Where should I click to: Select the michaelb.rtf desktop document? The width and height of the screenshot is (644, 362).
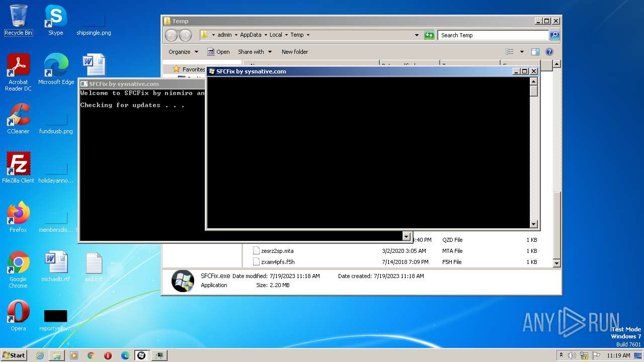[x=56, y=266]
